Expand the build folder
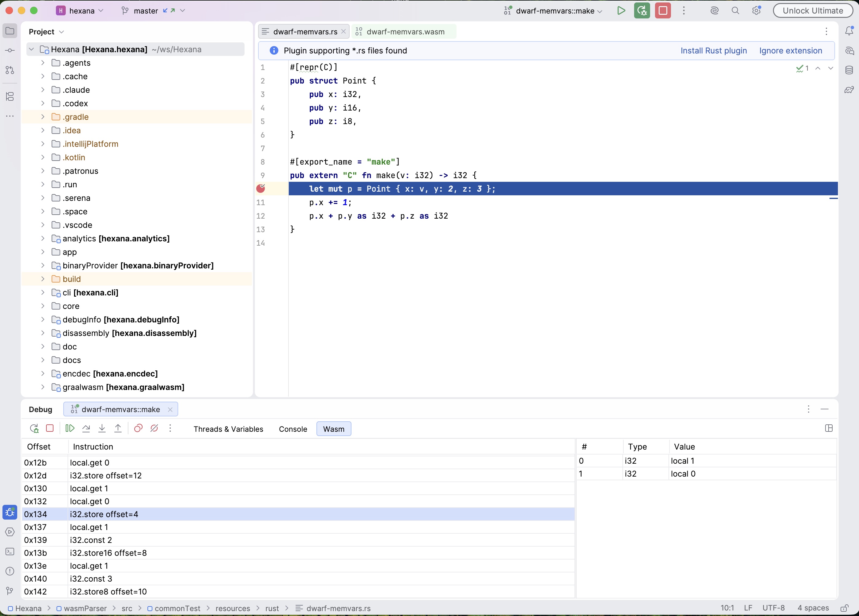This screenshot has width=859, height=616. tap(43, 279)
